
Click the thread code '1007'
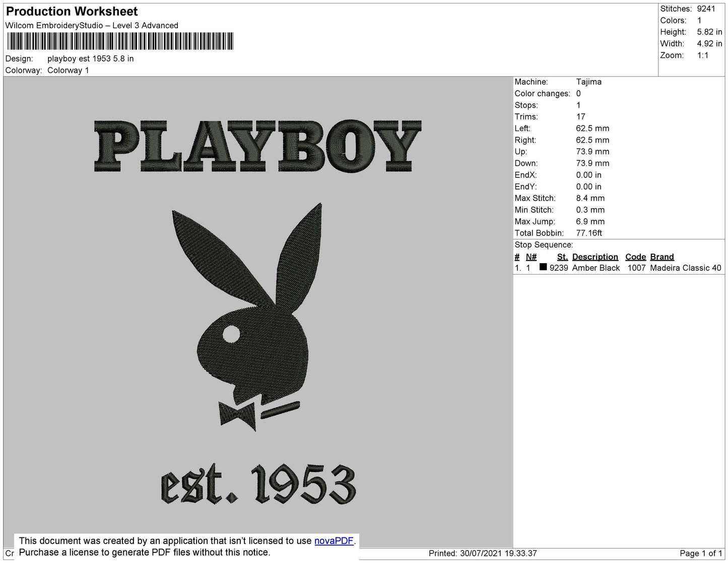click(637, 268)
